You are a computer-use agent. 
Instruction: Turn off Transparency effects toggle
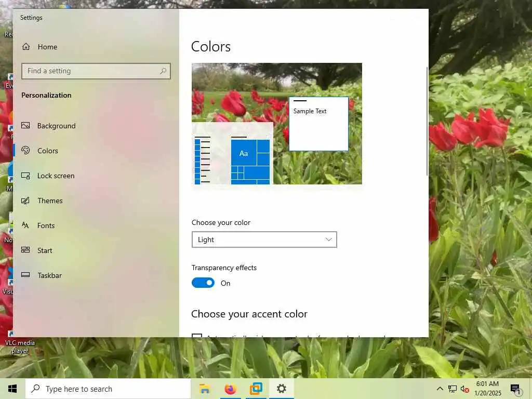203,283
